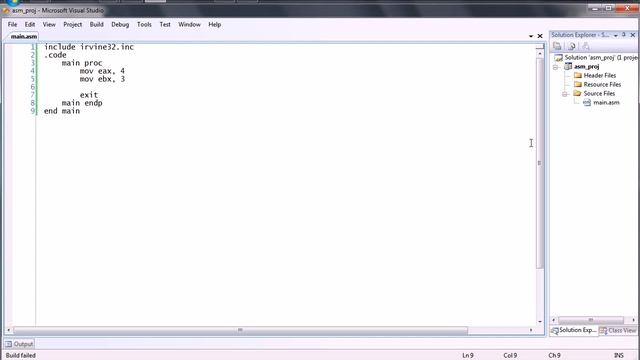Click the greyed View Code icon in Solution Explorer
640x360 pixels.
(586, 46)
